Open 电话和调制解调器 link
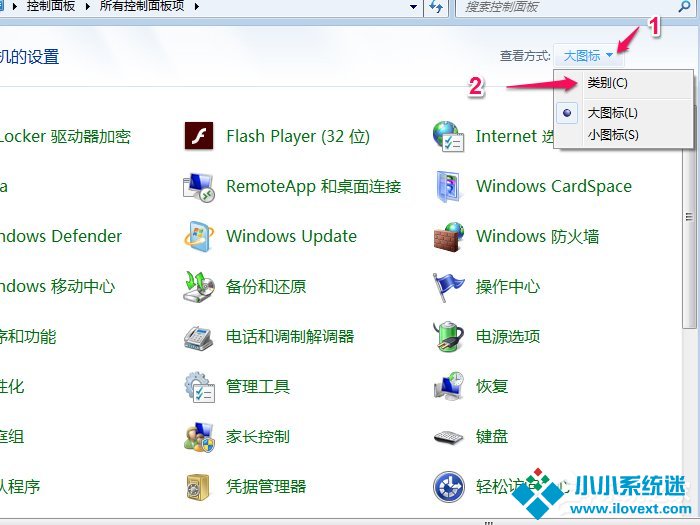The image size is (700, 525). [290, 337]
